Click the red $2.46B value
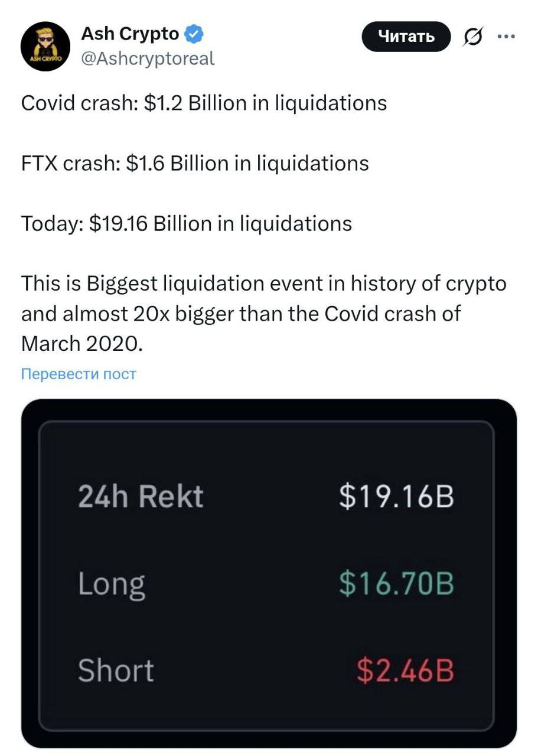 405,670
